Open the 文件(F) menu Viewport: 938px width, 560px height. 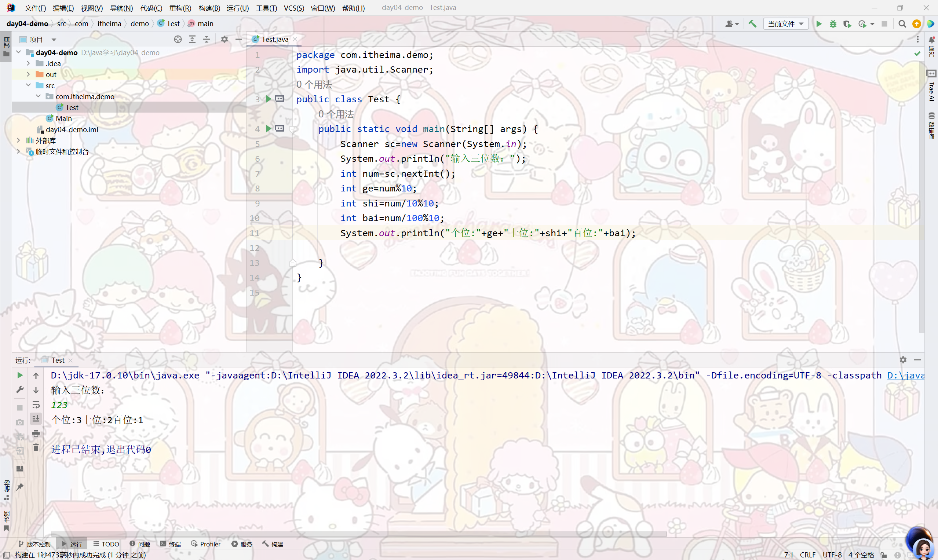[35, 8]
